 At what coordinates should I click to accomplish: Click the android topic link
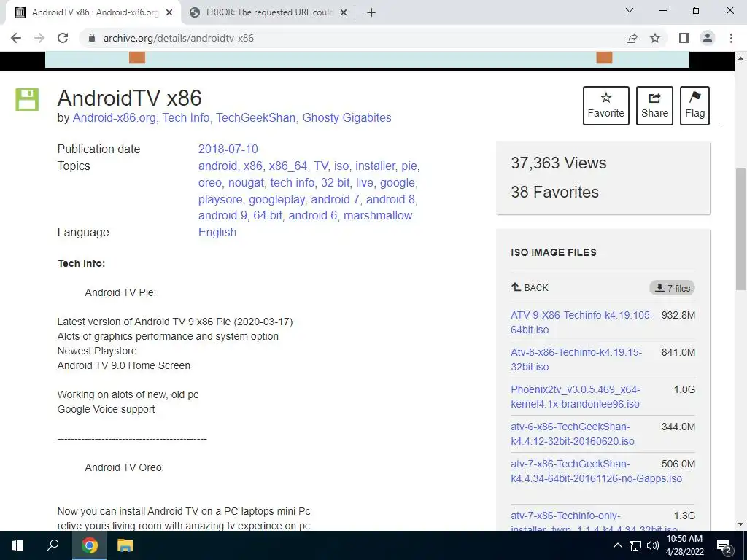pos(217,166)
